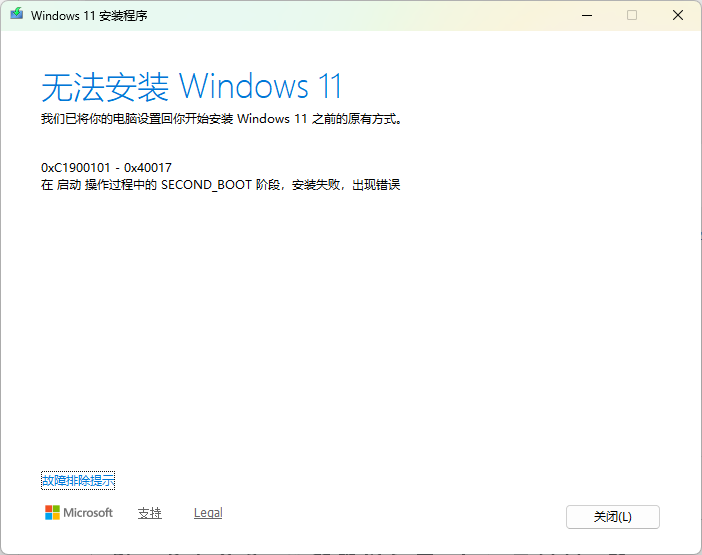The height and width of the screenshot is (555, 702).
Task: Click the Microsoft logo
Action: pos(79,513)
